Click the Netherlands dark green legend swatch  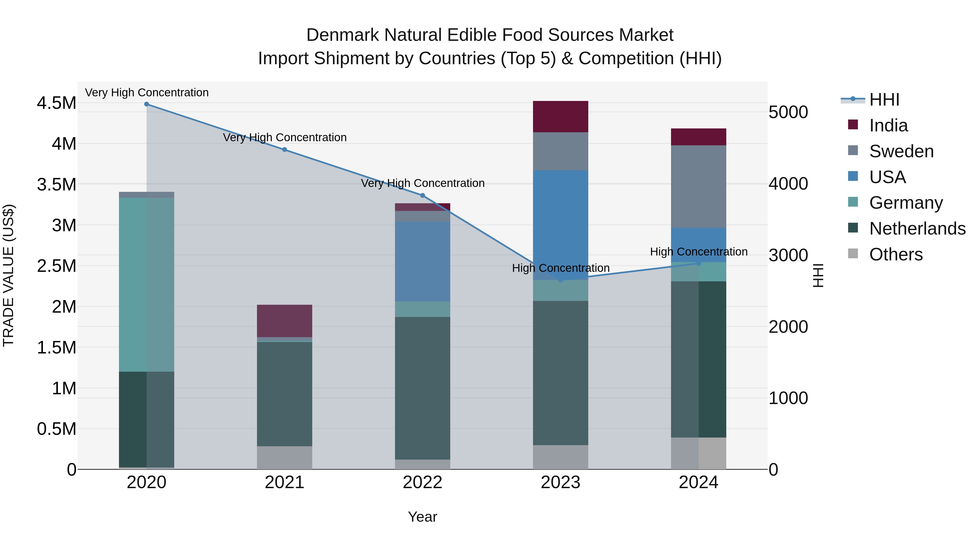853,228
